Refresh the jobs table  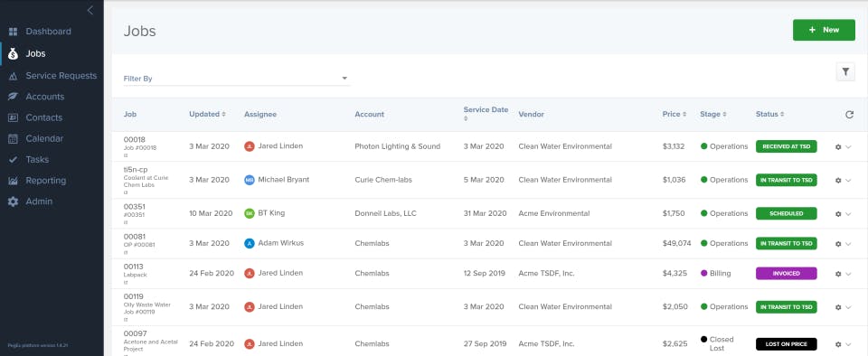pos(849,115)
